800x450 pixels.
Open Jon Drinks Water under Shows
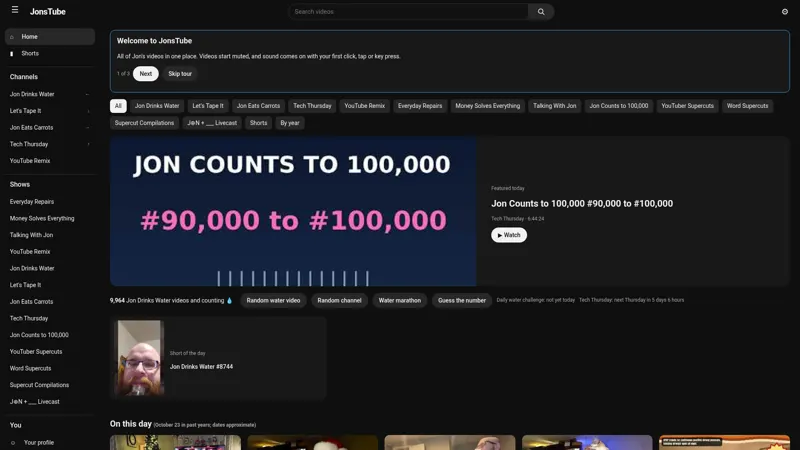32,268
